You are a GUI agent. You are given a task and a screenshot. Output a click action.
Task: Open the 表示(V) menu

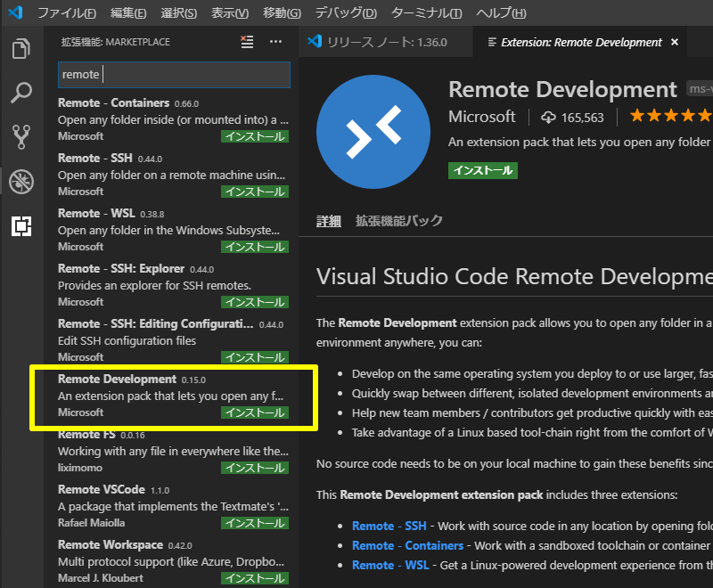pyautogui.click(x=230, y=12)
